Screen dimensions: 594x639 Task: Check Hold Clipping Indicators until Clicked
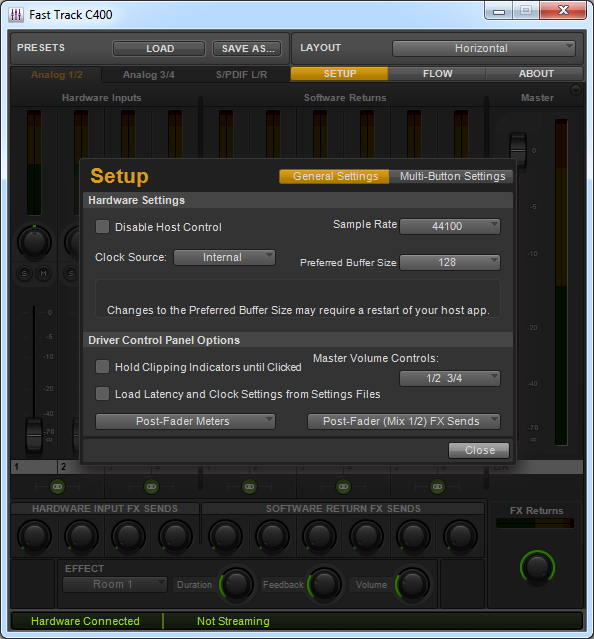click(102, 367)
